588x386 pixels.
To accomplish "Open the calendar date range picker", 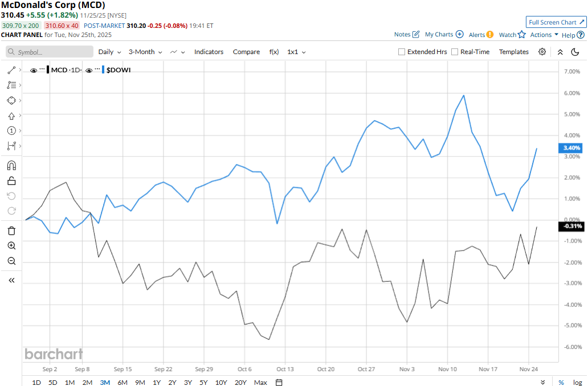I will tap(279, 382).
